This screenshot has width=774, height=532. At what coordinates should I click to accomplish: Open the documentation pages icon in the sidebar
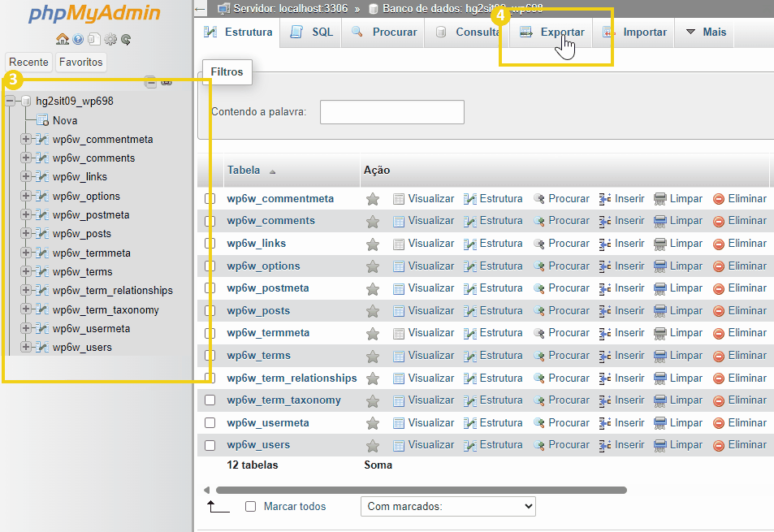point(93,39)
